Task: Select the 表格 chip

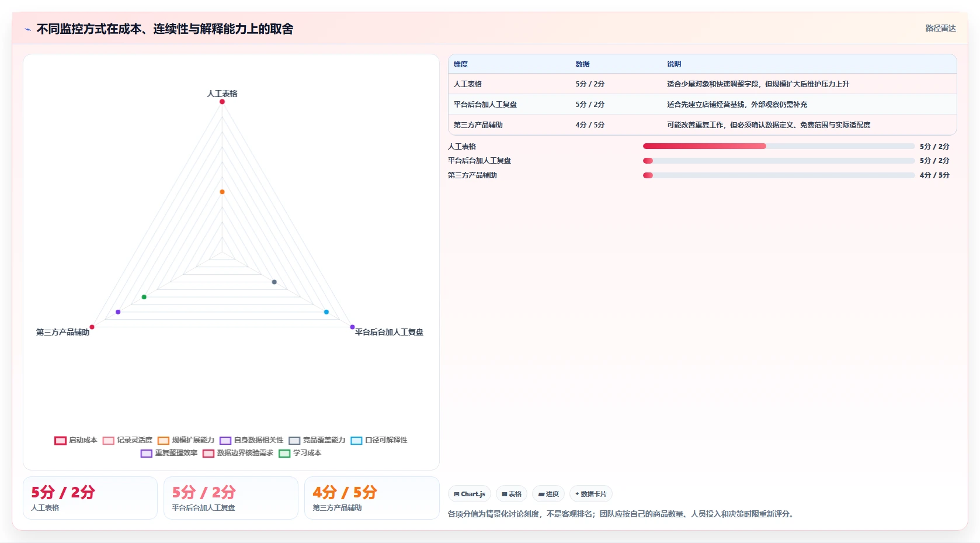Action: click(x=512, y=494)
